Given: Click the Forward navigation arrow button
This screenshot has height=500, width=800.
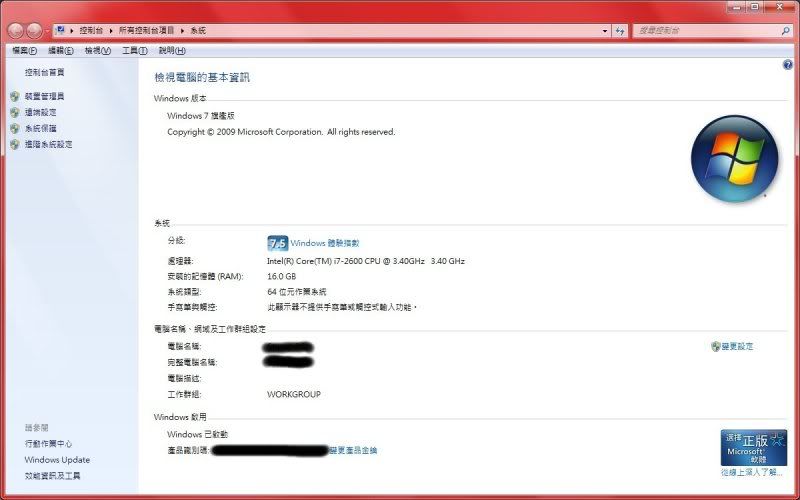Looking at the screenshot, I should pos(34,31).
